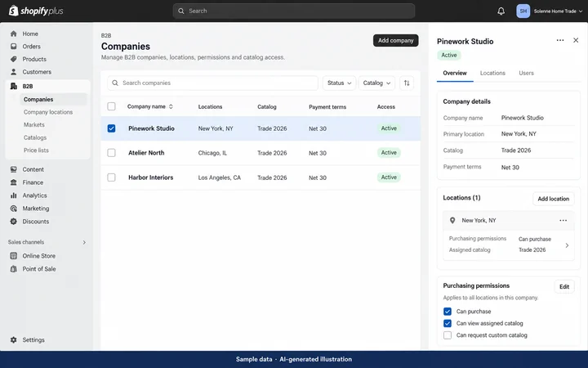Click Net 30 in Harbor Interiors row

[318, 177]
